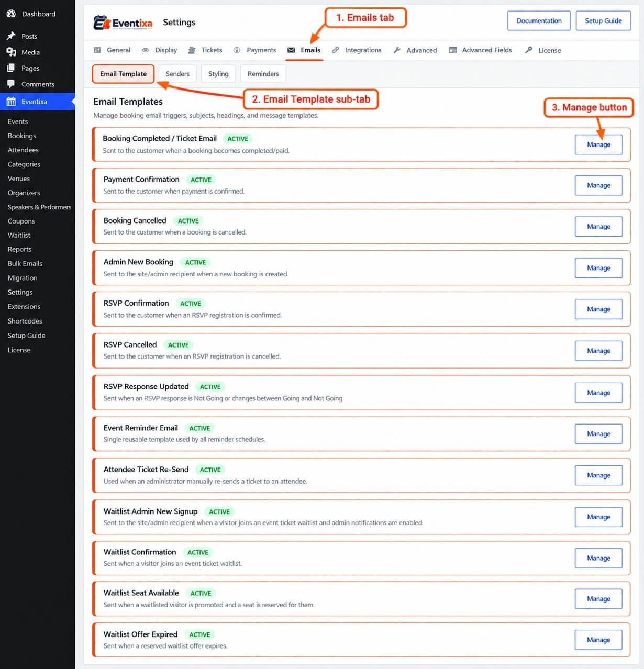This screenshot has width=644, height=669.
Task: Click the ACTIVE badge on Payment Confirmation
Action: coord(201,180)
